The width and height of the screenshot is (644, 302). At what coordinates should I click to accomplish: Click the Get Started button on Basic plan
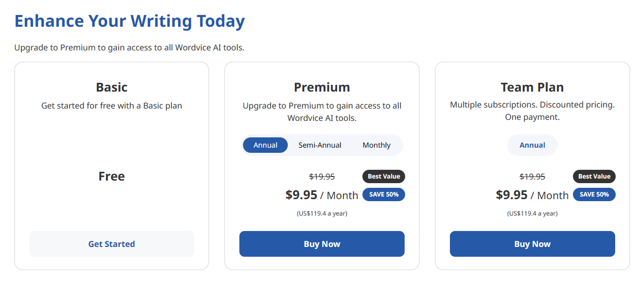(112, 244)
